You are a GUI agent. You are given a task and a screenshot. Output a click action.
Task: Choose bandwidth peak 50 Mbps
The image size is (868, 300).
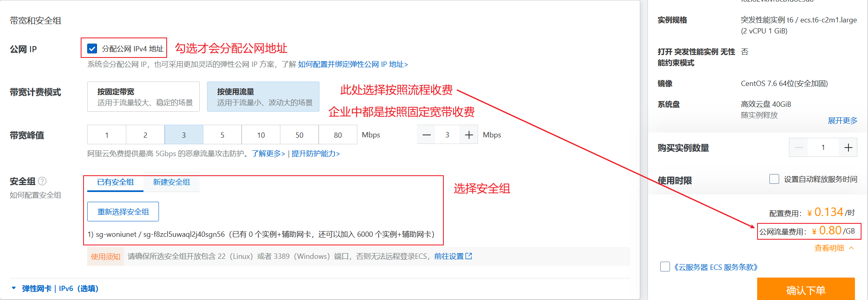[300, 135]
